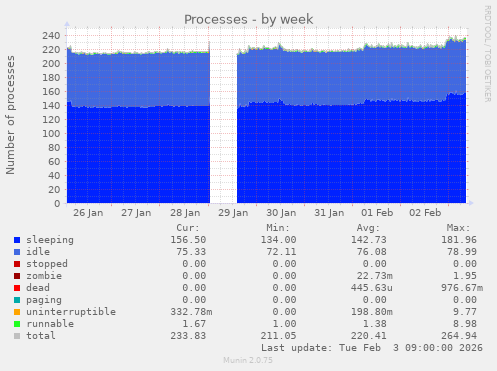Click the 'Cur:' column header
497x371 pixels.
click(188, 228)
